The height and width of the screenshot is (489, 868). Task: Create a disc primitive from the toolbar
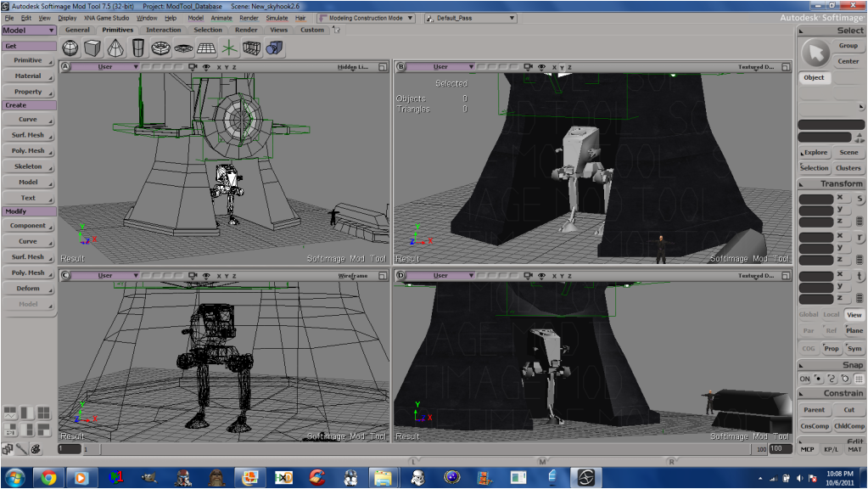coord(183,48)
